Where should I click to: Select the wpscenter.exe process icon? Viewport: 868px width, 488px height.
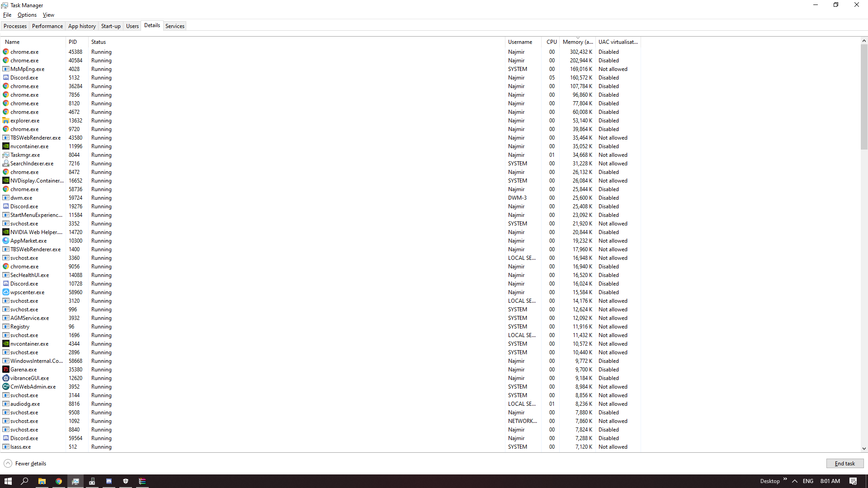(x=5, y=292)
